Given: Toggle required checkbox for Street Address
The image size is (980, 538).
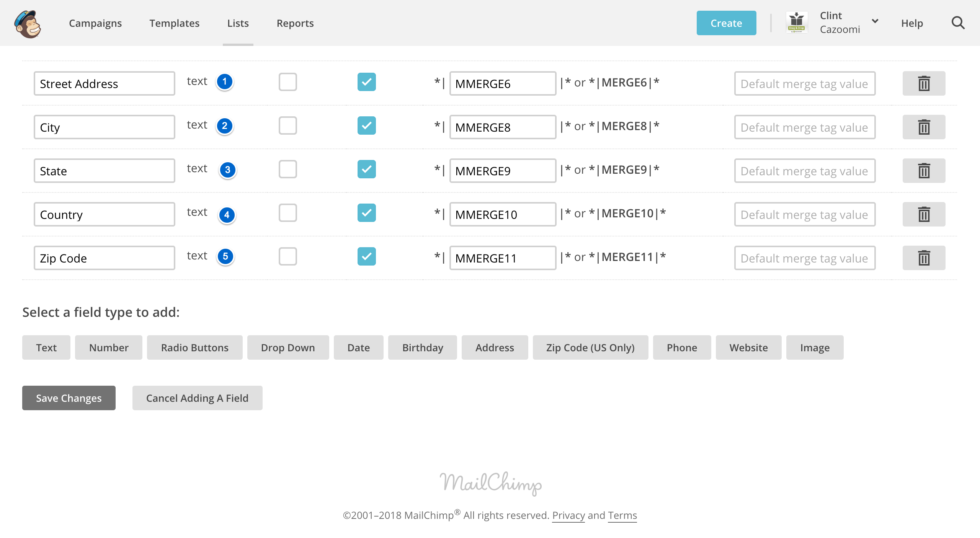Looking at the screenshot, I should coord(288,82).
